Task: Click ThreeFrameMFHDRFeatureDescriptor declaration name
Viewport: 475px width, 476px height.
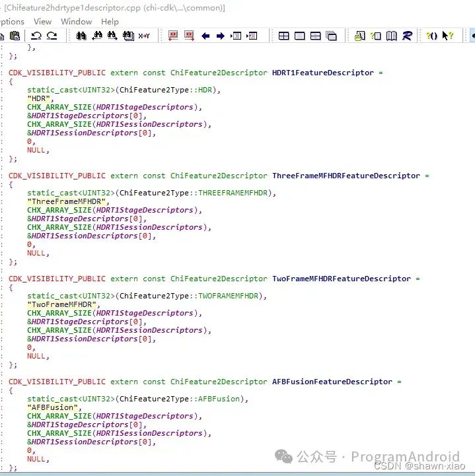Action: 346,176
